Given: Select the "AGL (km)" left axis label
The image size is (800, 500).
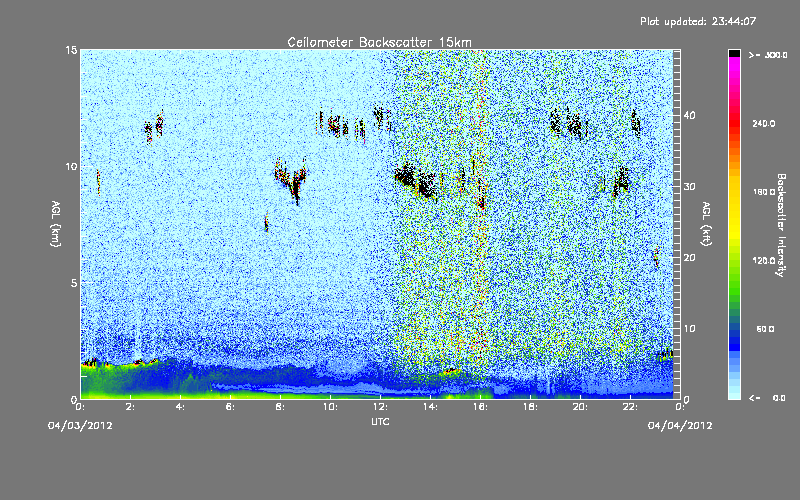Looking at the screenshot, I should tap(56, 224).
